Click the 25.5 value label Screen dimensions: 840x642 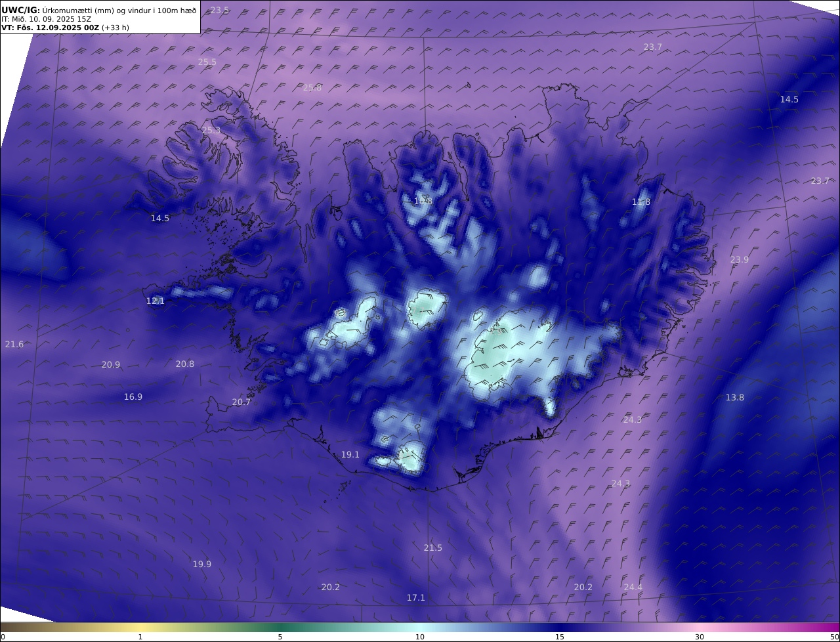pos(207,62)
